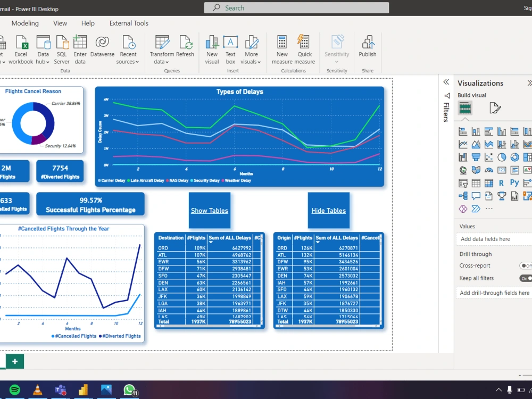Insert a Q&A visual
532x399 pixels.
pyautogui.click(x=476, y=195)
